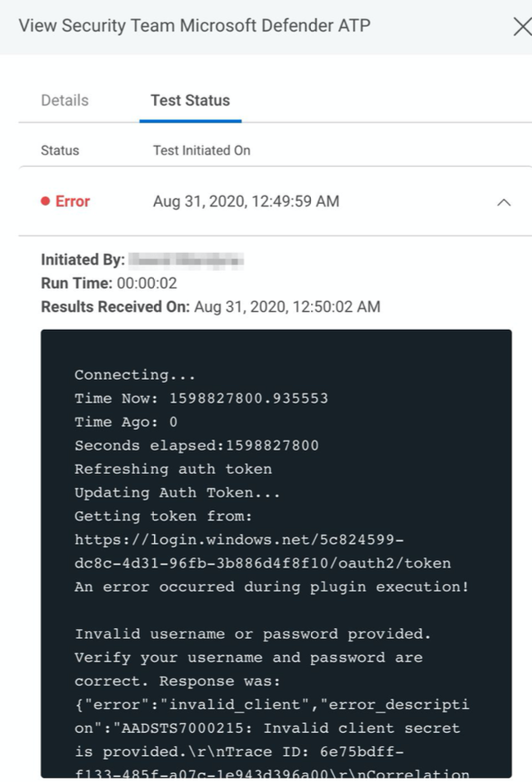The width and height of the screenshot is (532, 782).
Task: Click the login.windows.net token URL in log
Action: (263, 551)
